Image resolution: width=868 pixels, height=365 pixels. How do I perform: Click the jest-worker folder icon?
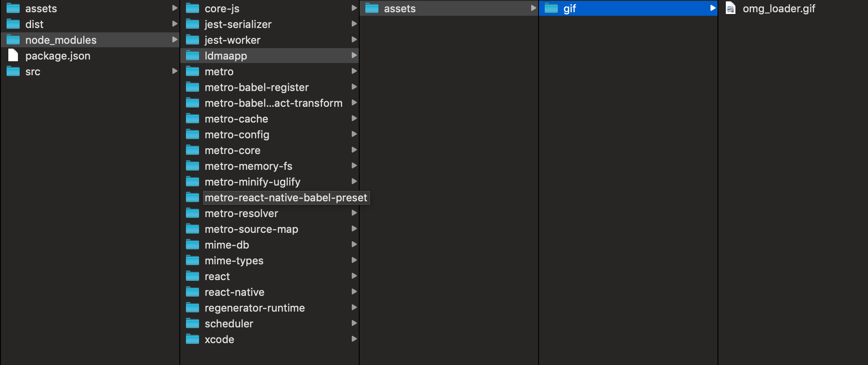192,40
